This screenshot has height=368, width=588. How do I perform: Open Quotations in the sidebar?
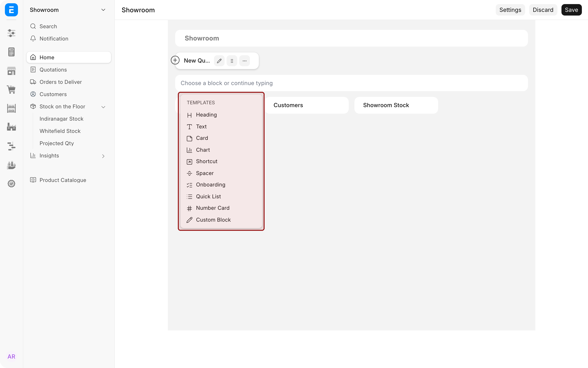pos(69,70)
